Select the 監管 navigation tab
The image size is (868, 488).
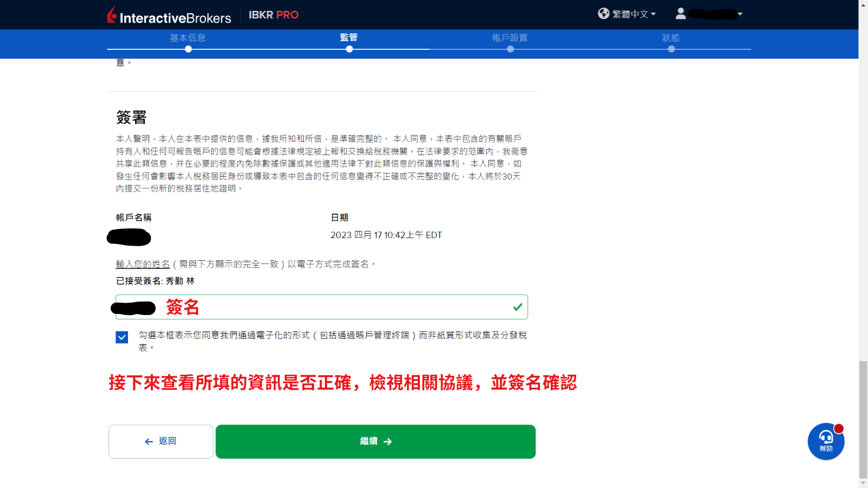click(349, 38)
